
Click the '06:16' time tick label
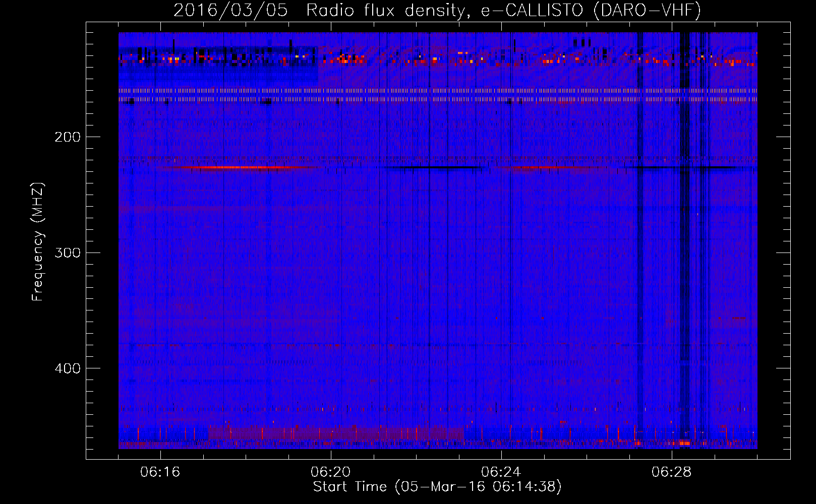tap(160, 472)
